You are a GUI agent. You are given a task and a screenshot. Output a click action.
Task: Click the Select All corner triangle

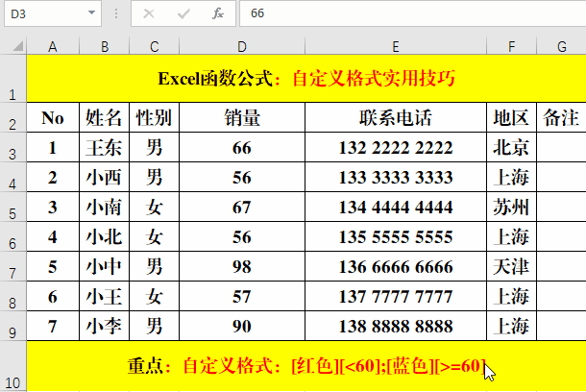click(17, 46)
